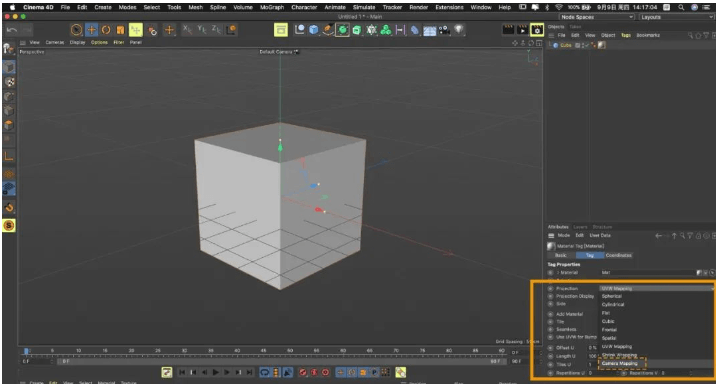
Task: Click the MoGraph Cloner icon
Action: (386, 30)
